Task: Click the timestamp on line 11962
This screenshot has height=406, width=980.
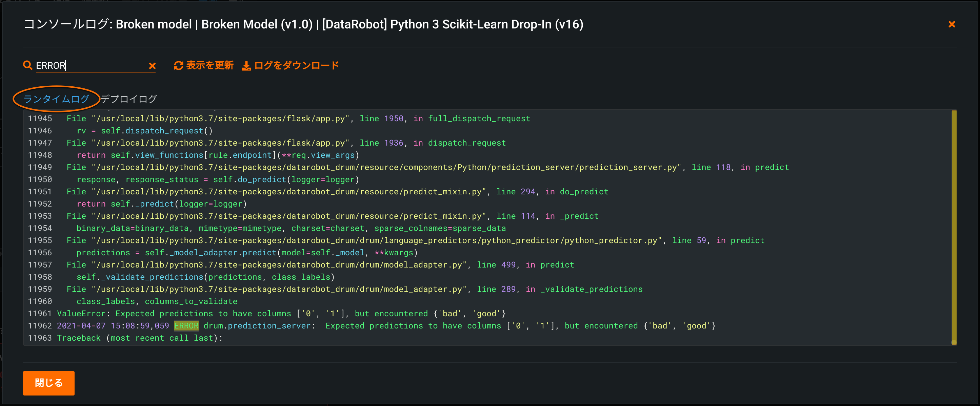Action: click(113, 326)
